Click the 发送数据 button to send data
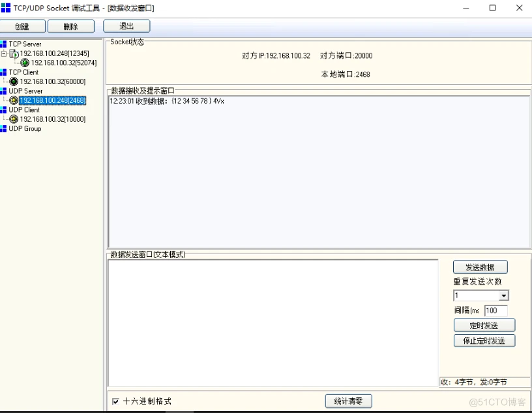Viewport: 532px width, 413px height. click(480, 266)
